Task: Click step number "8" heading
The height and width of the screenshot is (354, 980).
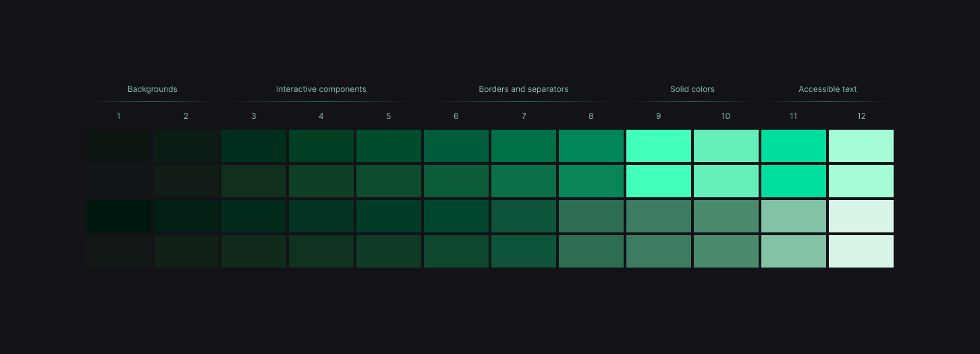Action: click(591, 116)
